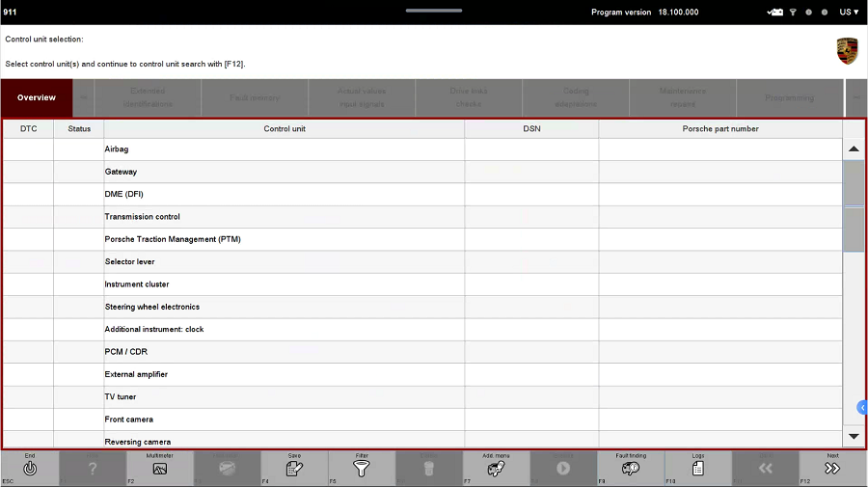Viewport: 868px width, 487px height.
Task: Click the greyed Help question mark
Action: point(93,469)
